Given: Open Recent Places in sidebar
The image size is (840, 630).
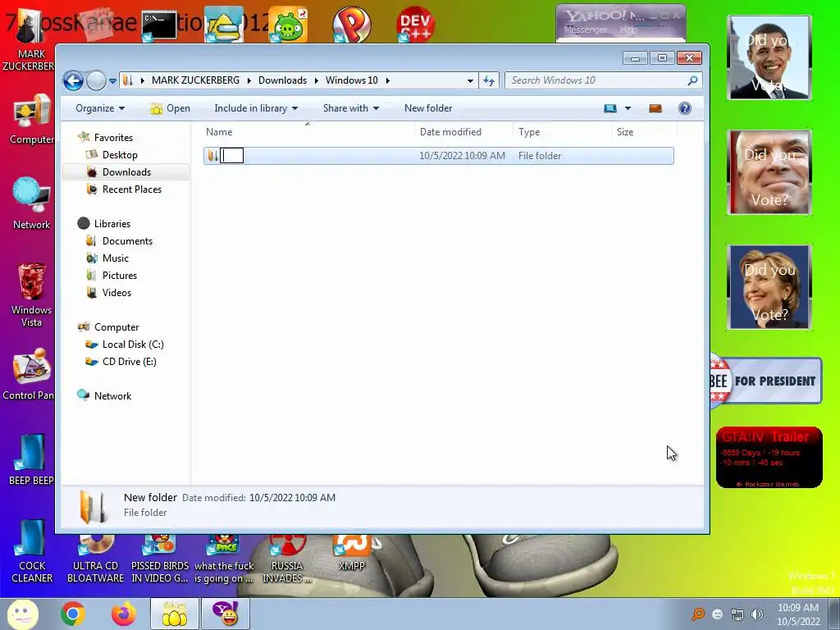Looking at the screenshot, I should 132,189.
